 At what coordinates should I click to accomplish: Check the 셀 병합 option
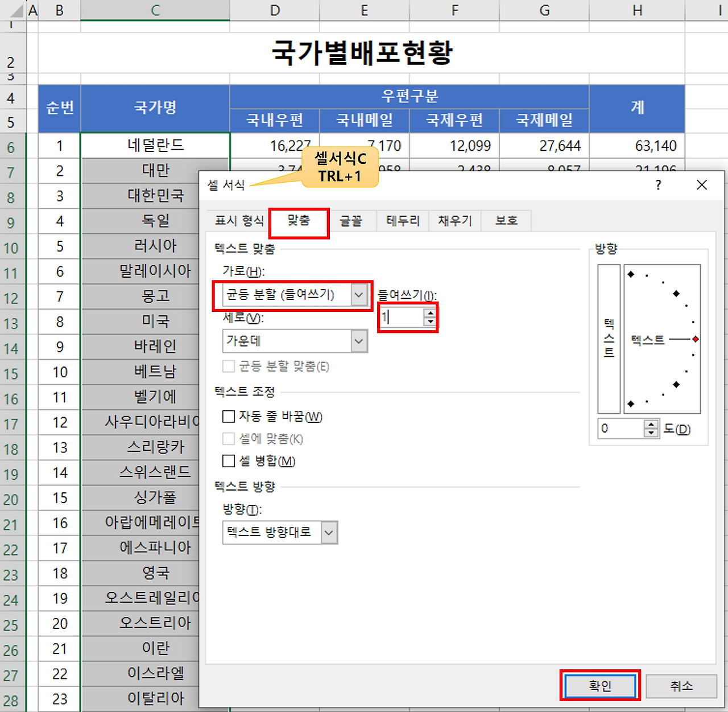(229, 460)
